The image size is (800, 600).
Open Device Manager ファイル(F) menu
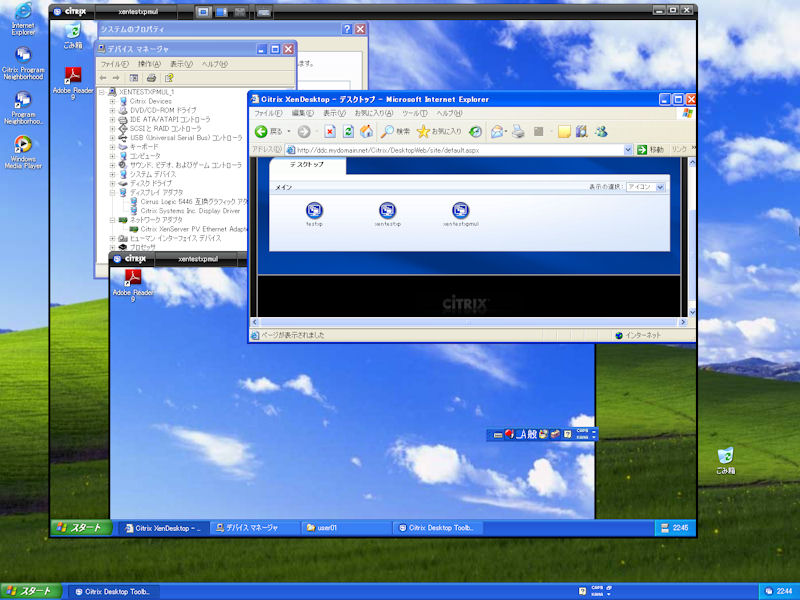(x=114, y=64)
